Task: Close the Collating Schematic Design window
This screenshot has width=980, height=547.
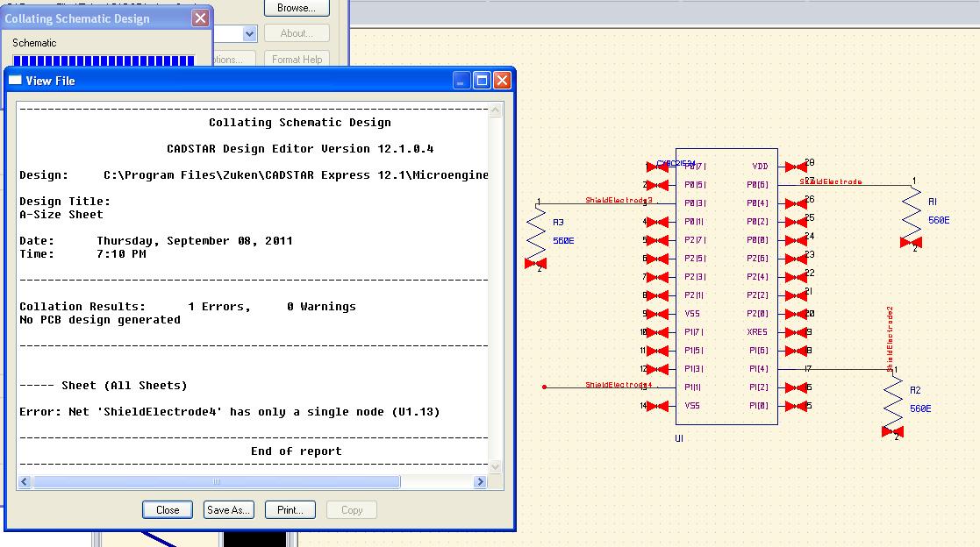Action: (x=200, y=18)
